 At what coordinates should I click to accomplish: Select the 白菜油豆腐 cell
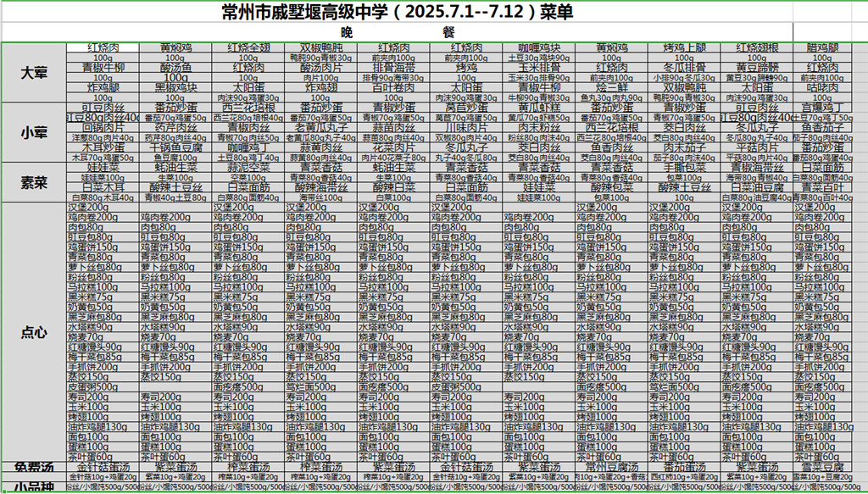[756, 187]
